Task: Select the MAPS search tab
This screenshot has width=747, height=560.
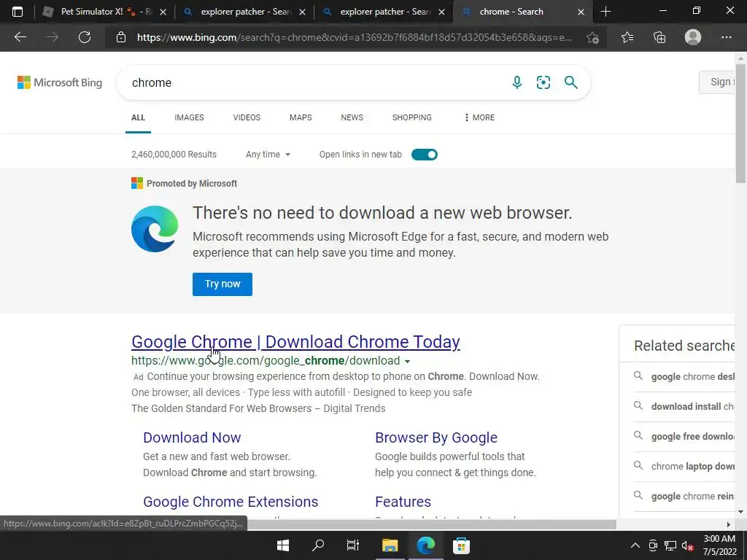Action: (x=301, y=117)
